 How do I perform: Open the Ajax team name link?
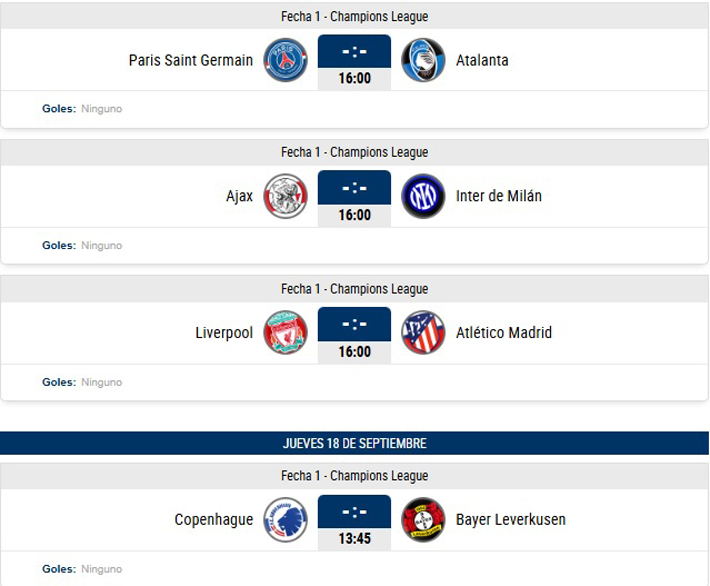coord(240,196)
